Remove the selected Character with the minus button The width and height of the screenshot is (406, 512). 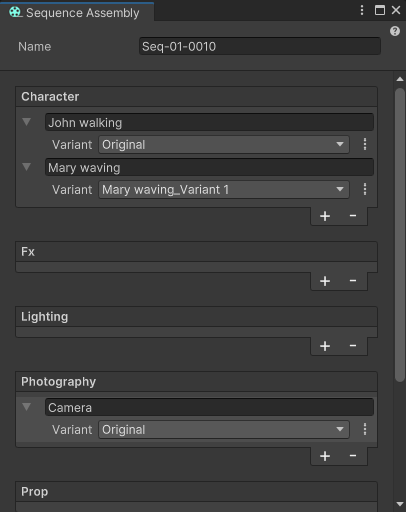click(x=353, y=216)
